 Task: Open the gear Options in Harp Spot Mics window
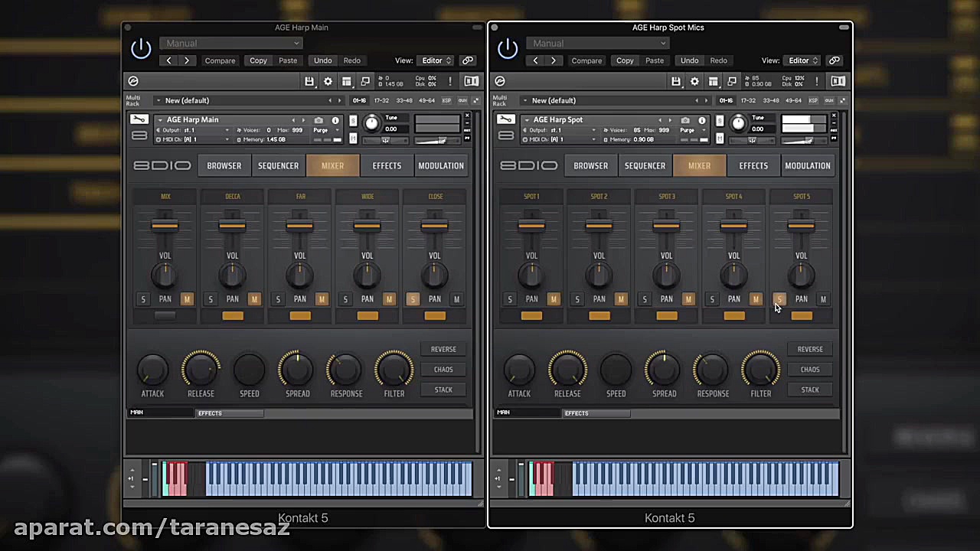694,81
